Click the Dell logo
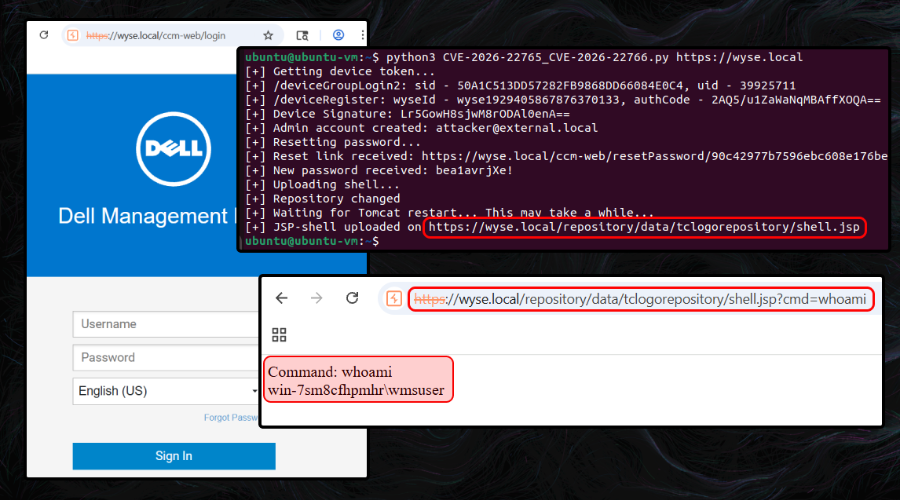Viewport: 900px width, 500px height. [173, 149]
